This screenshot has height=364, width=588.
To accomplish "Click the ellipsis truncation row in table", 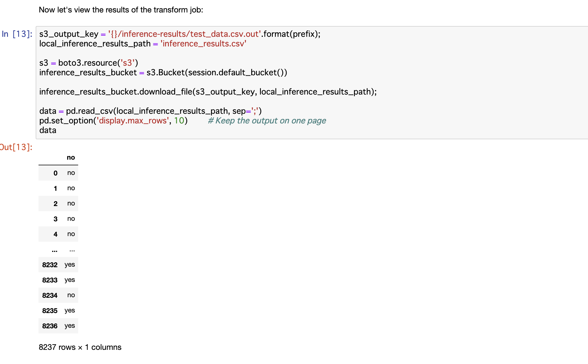I will 58,249.
